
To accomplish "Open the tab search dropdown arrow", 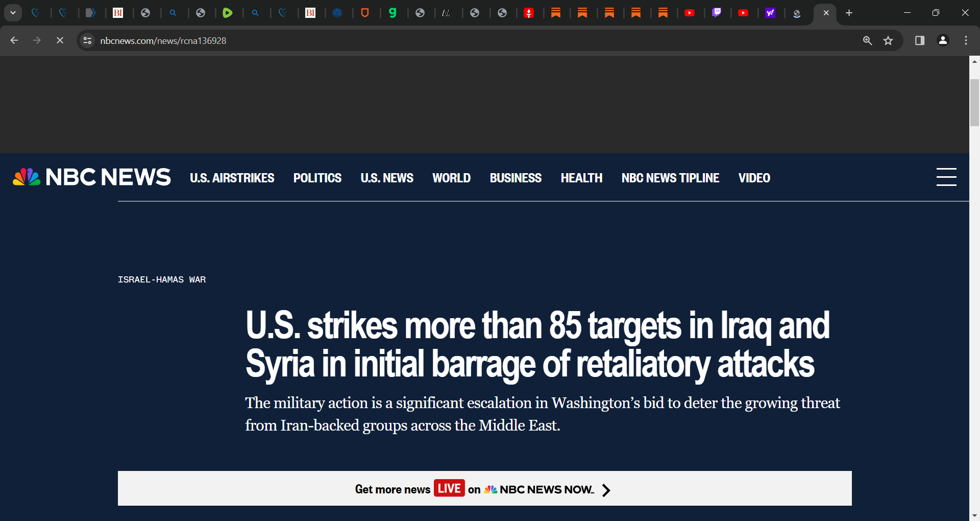I will [13, 13].
